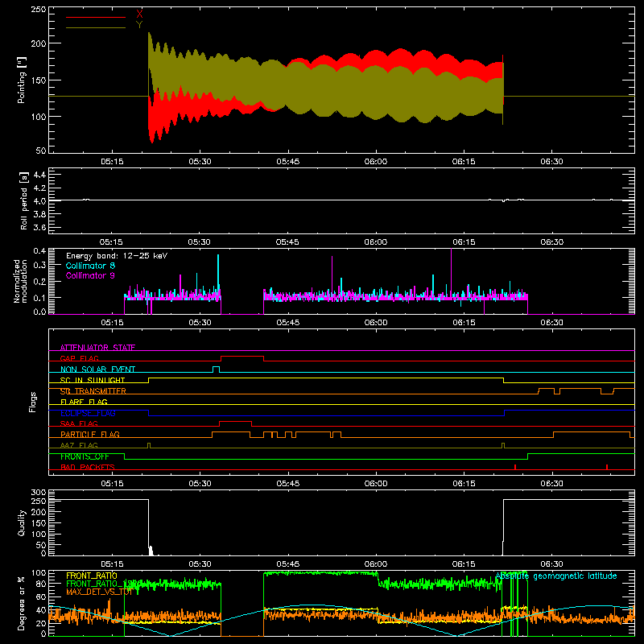The height and width of the screenshot is (644, 644).
Task: Click the yellow FRONT_RATIO legend entry
Action: click(92, 576)
